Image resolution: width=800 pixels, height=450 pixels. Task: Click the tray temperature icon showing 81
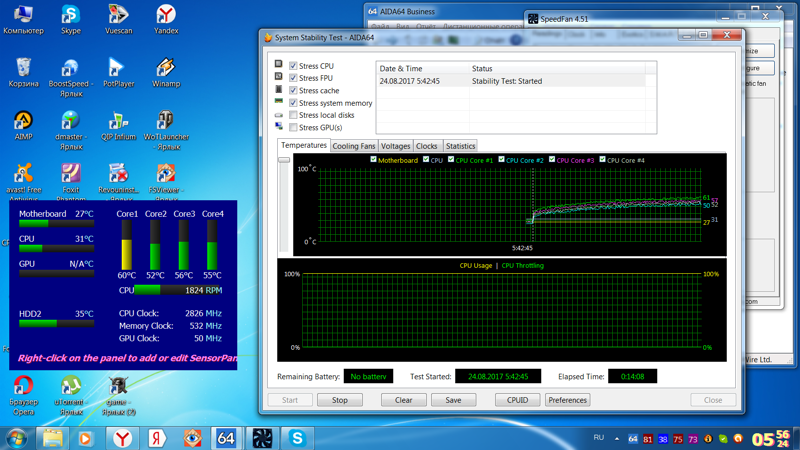647,439
